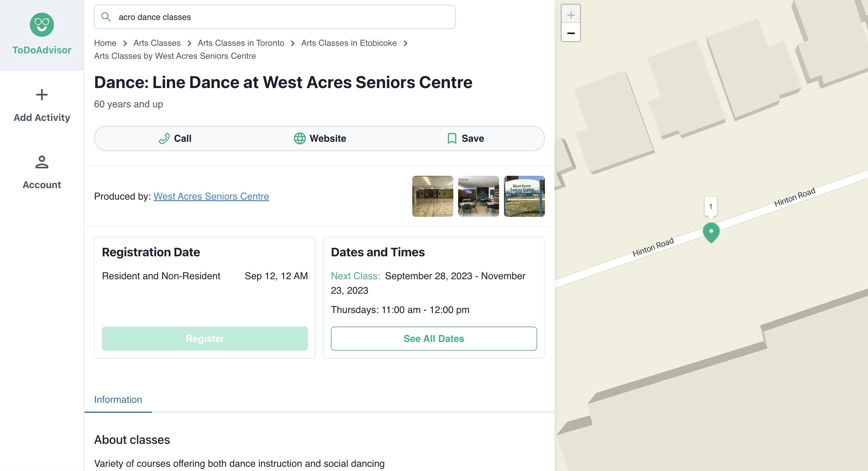Click the Registration Date heading
Screen dimensions: 868x471
(x=151, y=252)
